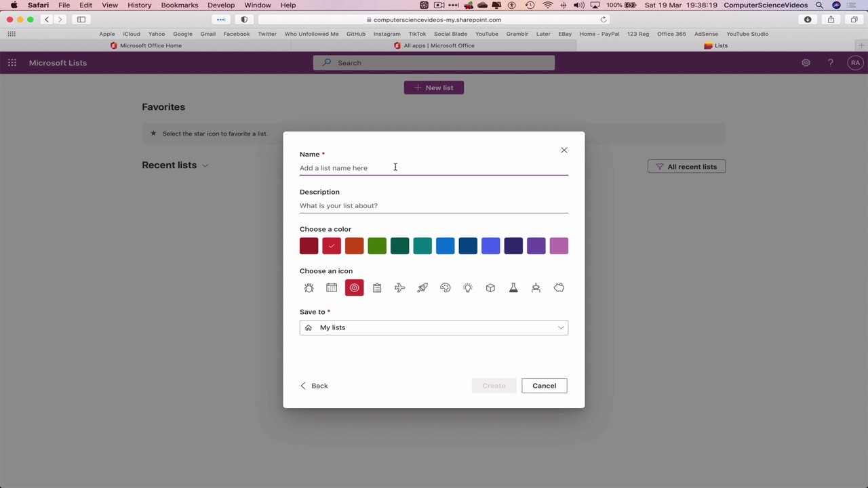Expand the Recent lists chevron
The height and width of the screenshot is (488, 868).
[x=205, y=165]
